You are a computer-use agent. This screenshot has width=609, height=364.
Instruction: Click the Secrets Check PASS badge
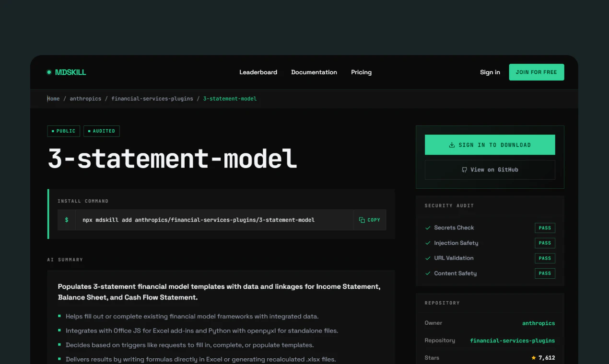pos(545,228)
